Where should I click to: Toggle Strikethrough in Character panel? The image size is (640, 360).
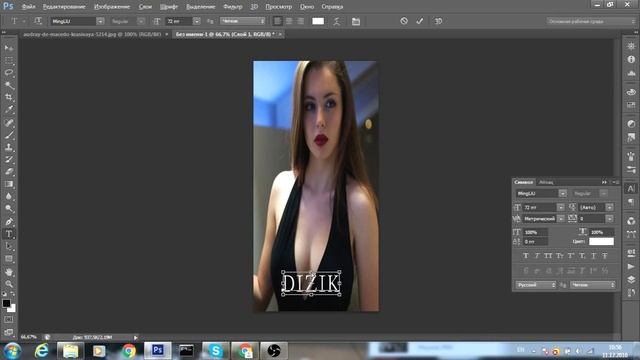pos(605,256)
